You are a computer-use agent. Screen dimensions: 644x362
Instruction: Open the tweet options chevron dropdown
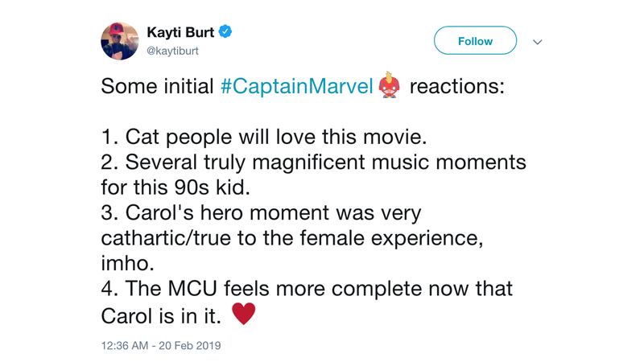(x=538, y=42)
